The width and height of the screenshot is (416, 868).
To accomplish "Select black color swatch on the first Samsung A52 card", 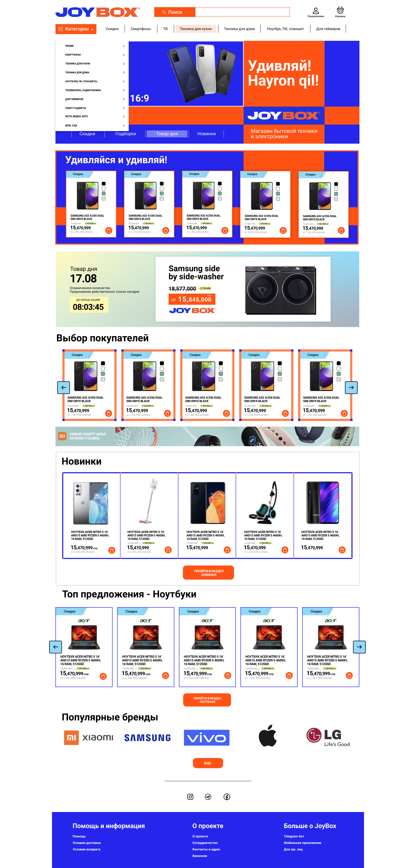I will click(104, 184).
